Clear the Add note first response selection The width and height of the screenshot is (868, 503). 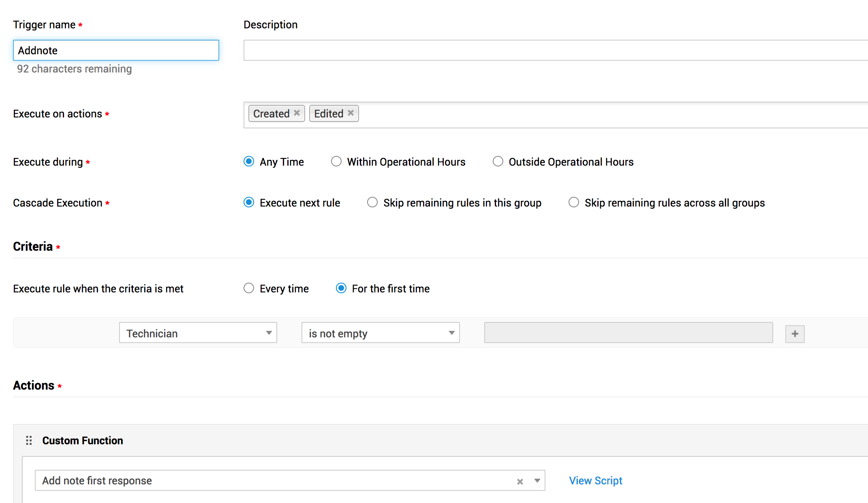(520, 482)
